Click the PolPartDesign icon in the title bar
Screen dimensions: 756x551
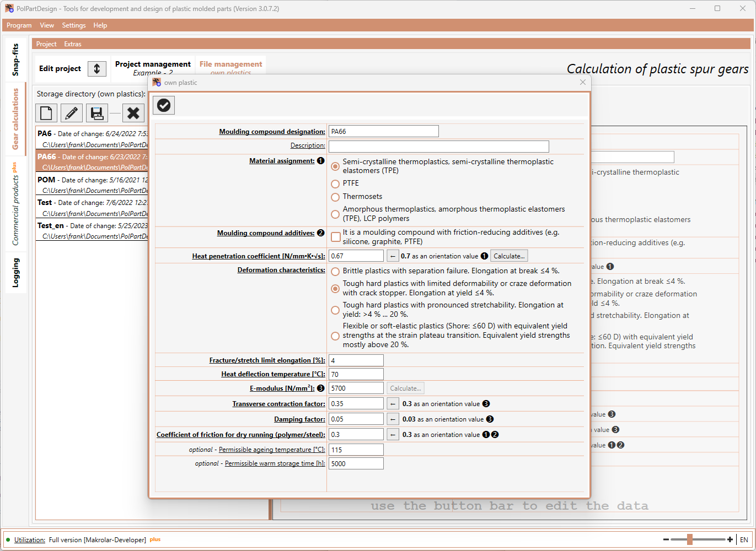tap(9, 8)
